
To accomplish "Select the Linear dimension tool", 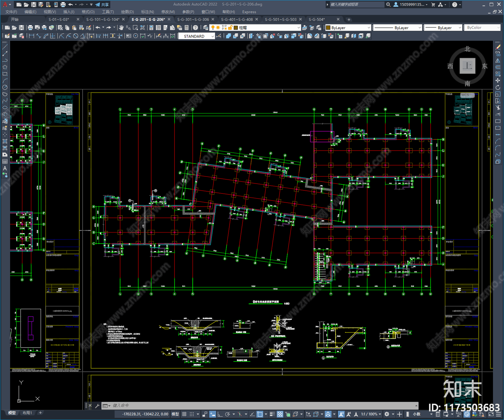I will pyautogui.click(x=31, y=36).
